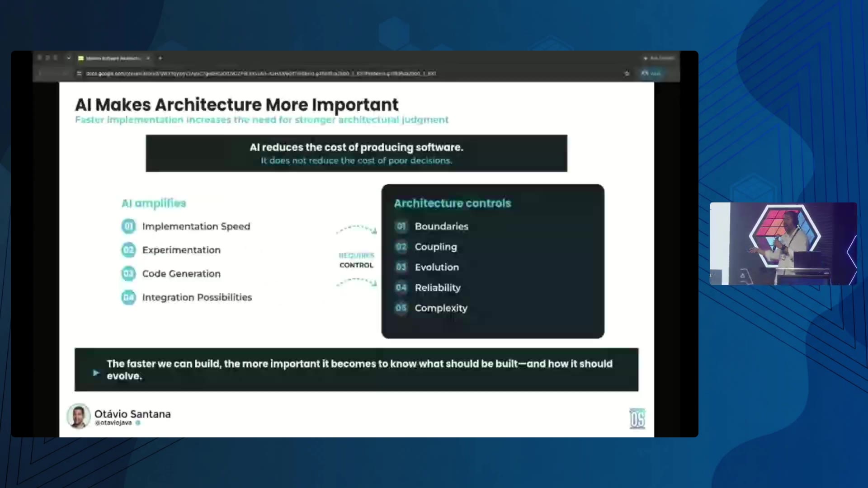Click the '@otaviojava' handle
Screen dimensions: 868x488
pos(113,423)
